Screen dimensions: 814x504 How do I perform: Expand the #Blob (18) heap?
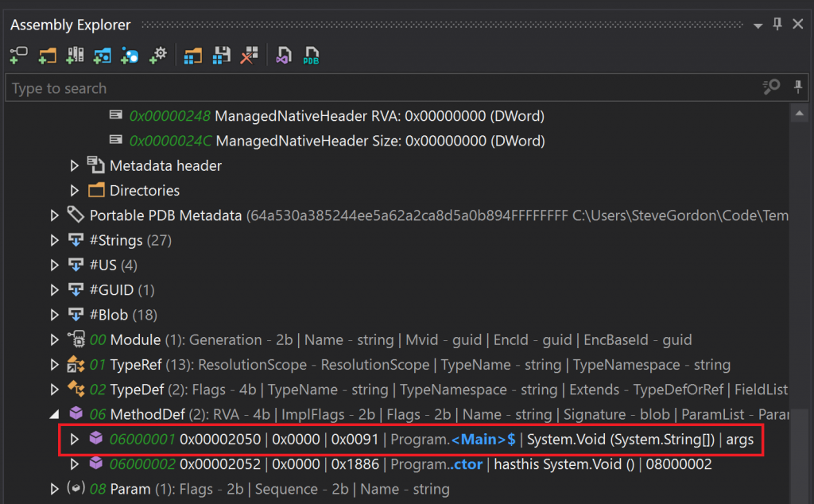[x=55, y=315]
